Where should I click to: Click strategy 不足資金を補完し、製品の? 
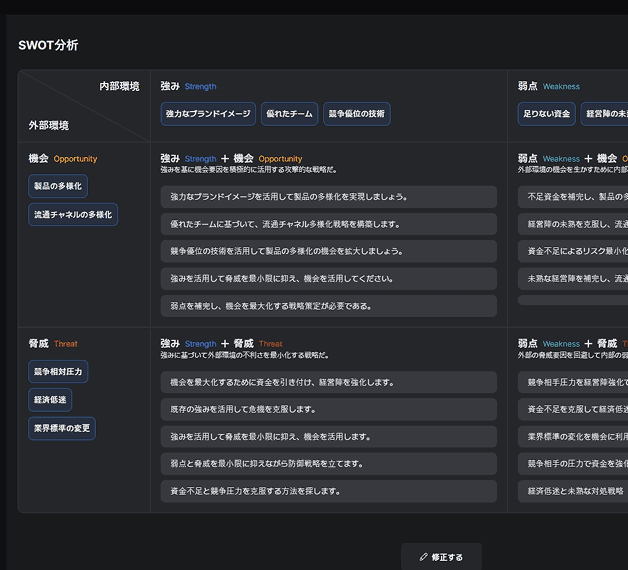(x=573, y=197)
